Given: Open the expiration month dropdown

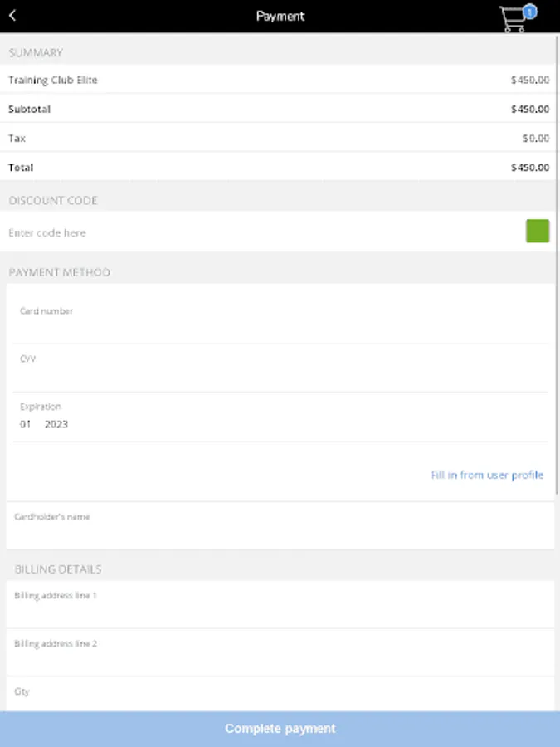Looking at the screenshot, I should click(26, 424).
